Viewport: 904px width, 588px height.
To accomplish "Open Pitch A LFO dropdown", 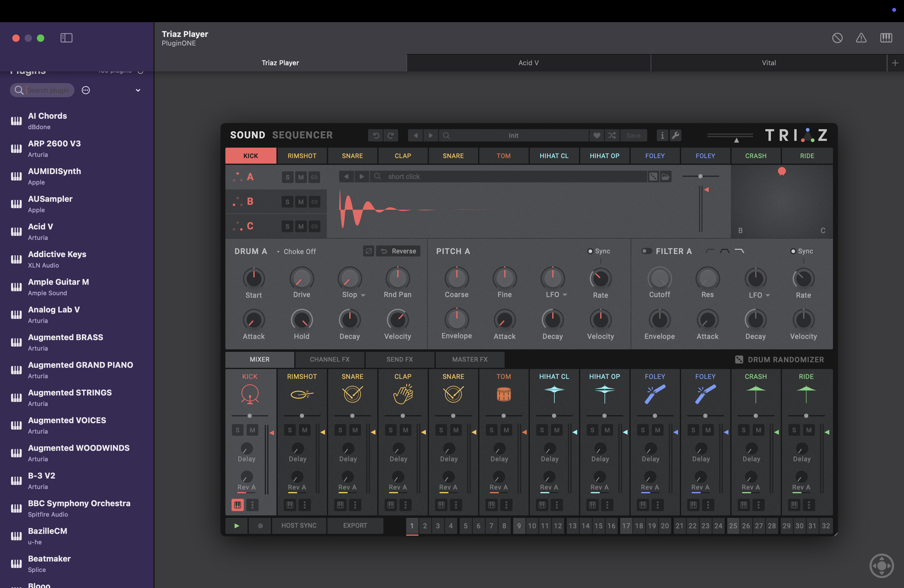I will [x=565, y=295].
